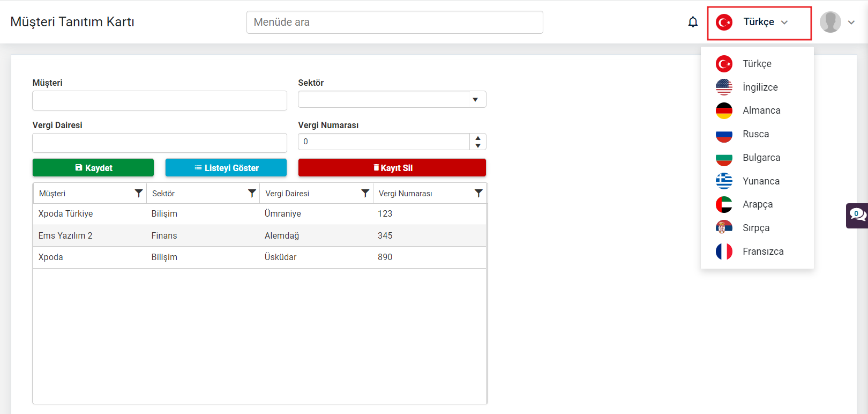Click the Listeyi Göster button
Image resolution: width=868 pixels, height=414 pixels.
pyautogui.click(x=226, y=167)
